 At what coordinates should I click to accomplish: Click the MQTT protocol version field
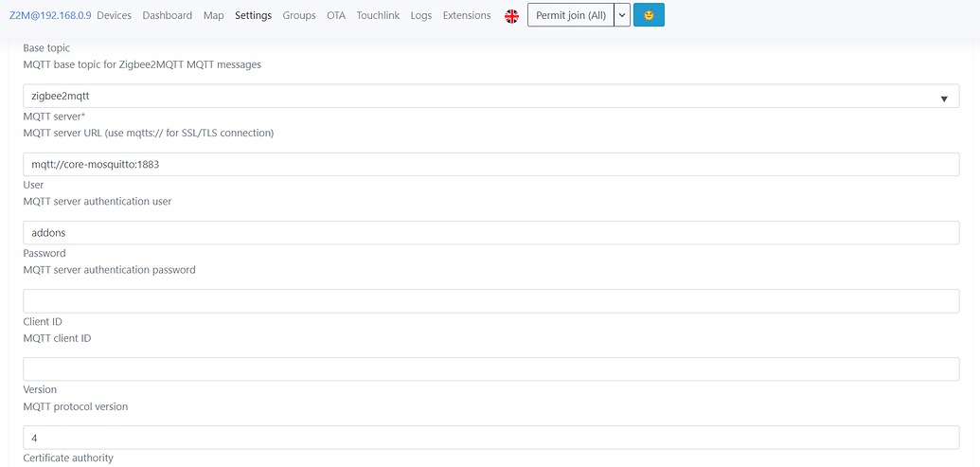point(490,438)
